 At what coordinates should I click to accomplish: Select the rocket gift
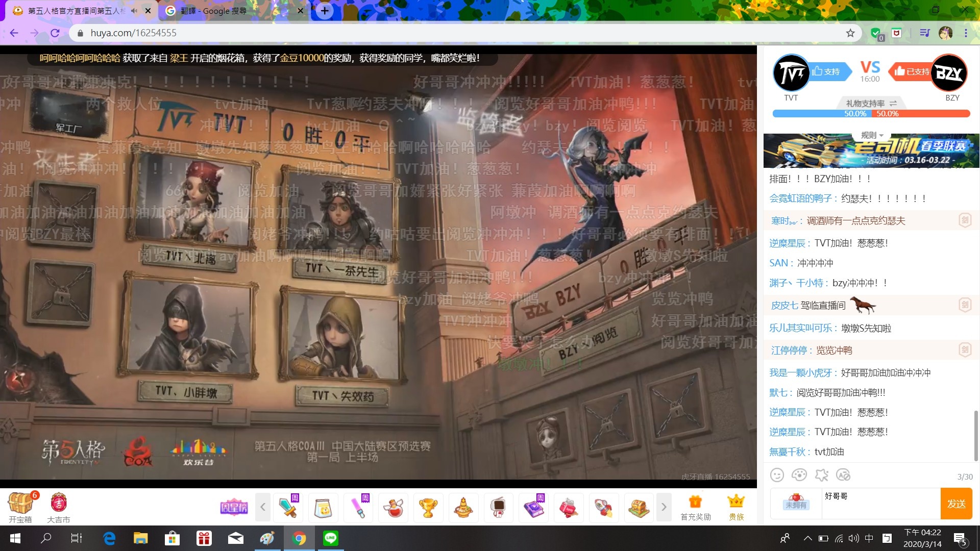click(603, 508)
